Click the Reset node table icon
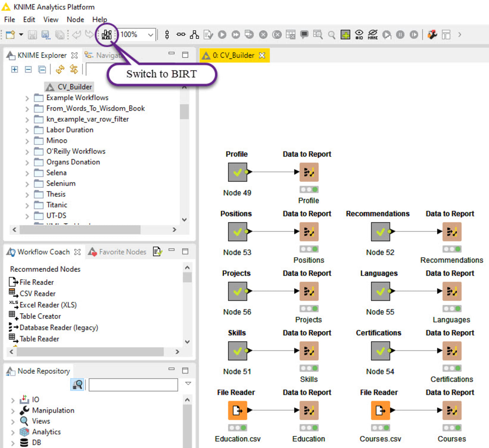 291,34
